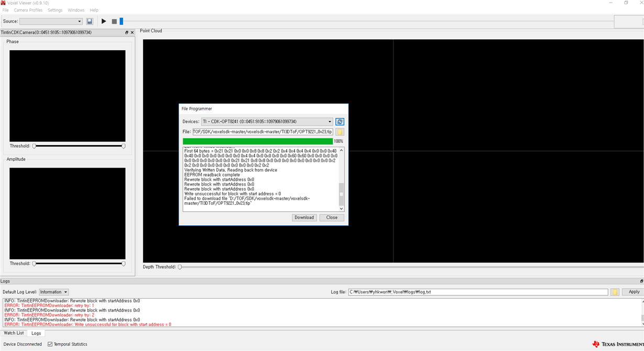Minimize the Voxel Viewer window
Image resolution: width=644 pixels, height=351 pixels.
coord(610,3)
